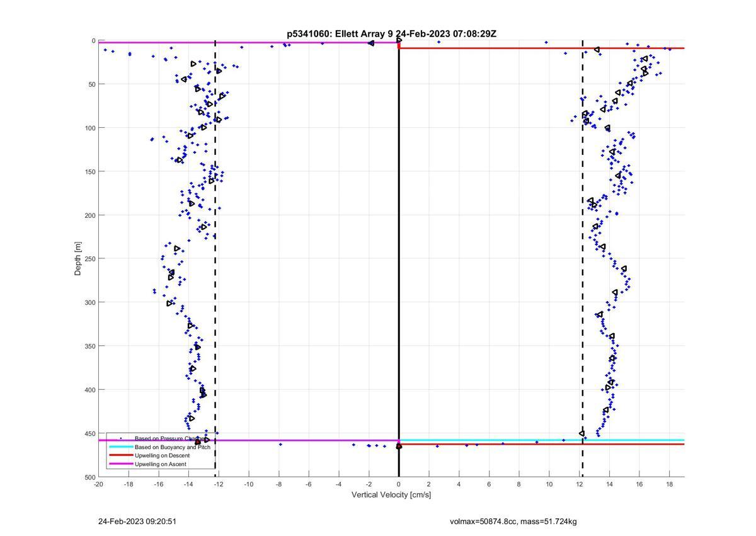The image size is (756, 536).
Task: Select legend entry "Upwelling on Descent"
Action: [162, 455]
